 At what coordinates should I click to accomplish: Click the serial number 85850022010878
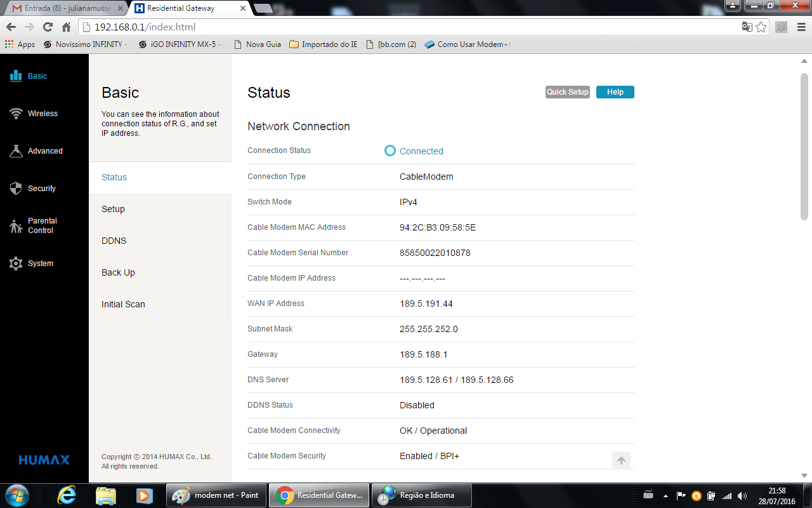pos(435,253)
